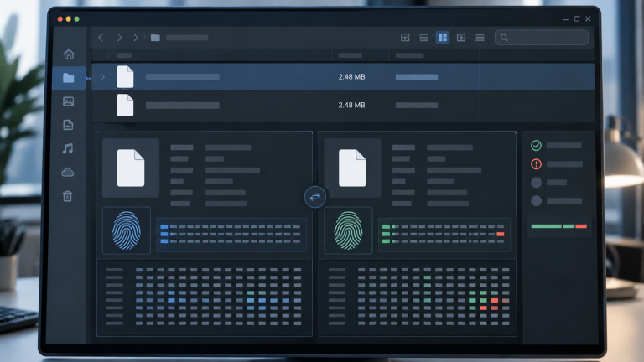Open the hamburger menu in toolbar
The height and width of the screenshot is (362, 644).
click(480, 38)
